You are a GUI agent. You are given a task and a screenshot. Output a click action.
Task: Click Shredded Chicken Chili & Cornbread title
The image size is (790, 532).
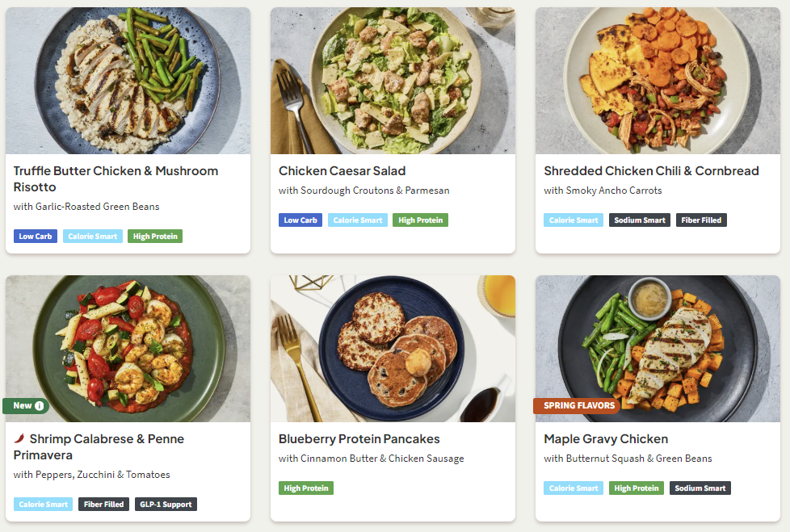coord(651,171)
